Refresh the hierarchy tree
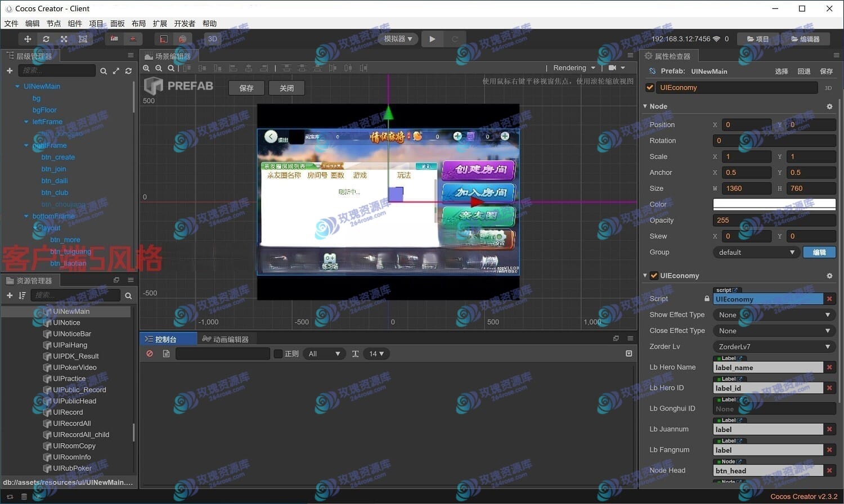This screenshot has width=844, height=504. pyautogui.click(x=128, y=71)
